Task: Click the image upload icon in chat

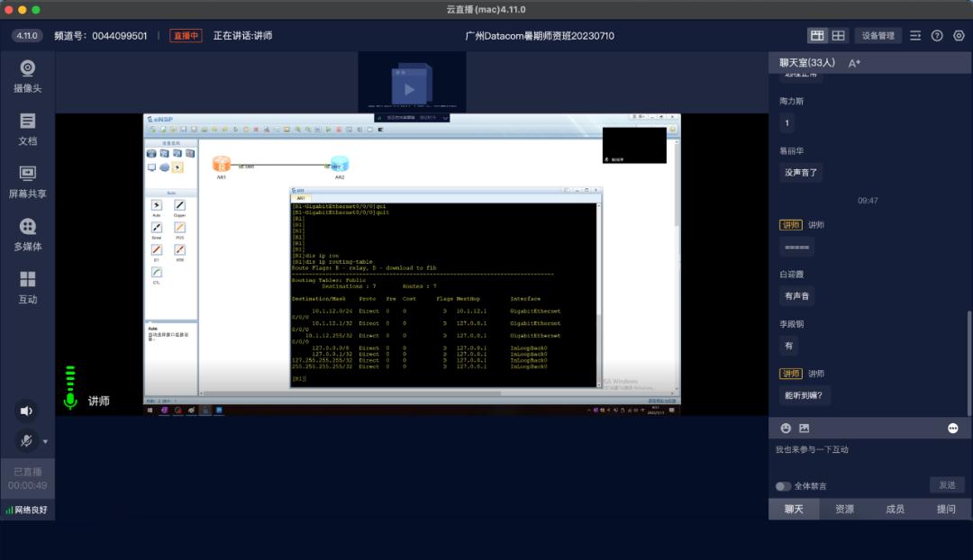Action: click(x=805, y=429)
